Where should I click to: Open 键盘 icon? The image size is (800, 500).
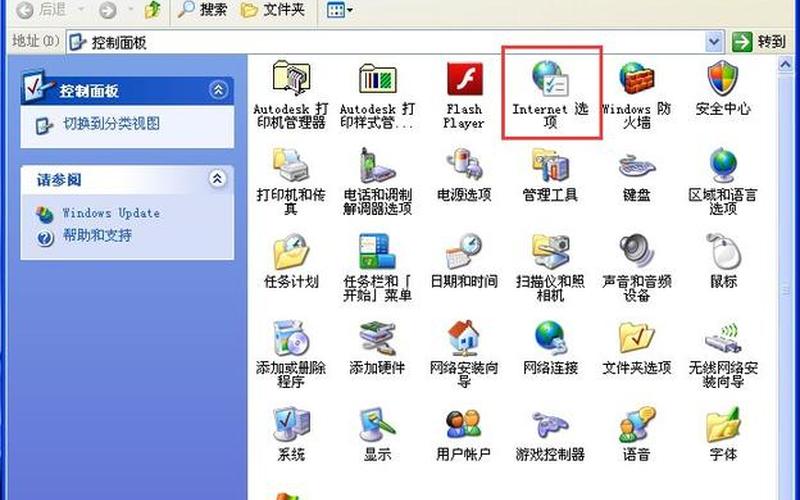(637, 166)
